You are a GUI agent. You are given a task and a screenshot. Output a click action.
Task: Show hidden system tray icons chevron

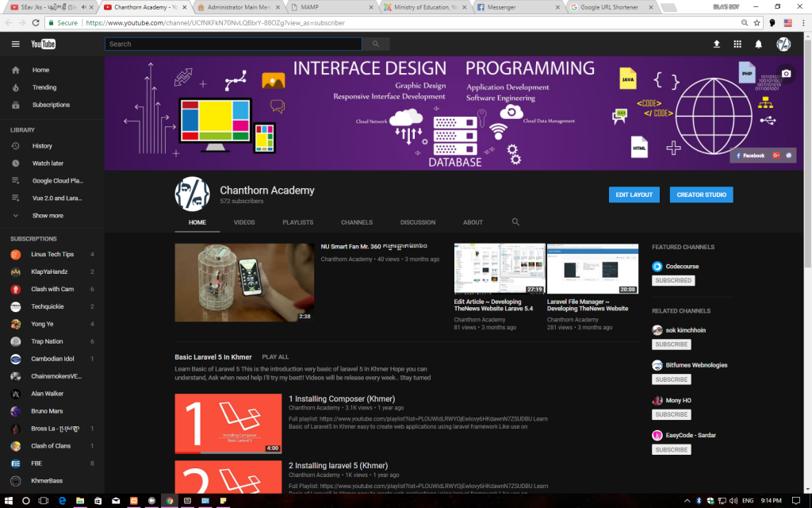pyautogui.click(x=686, y=501)
